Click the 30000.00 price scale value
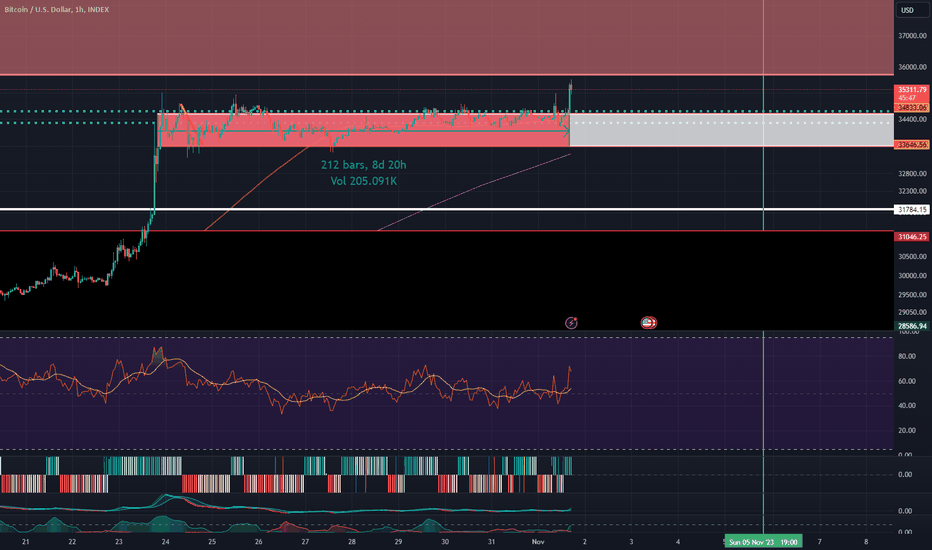The height and width of the screenshot is (550, 932). tap(912, 275)
